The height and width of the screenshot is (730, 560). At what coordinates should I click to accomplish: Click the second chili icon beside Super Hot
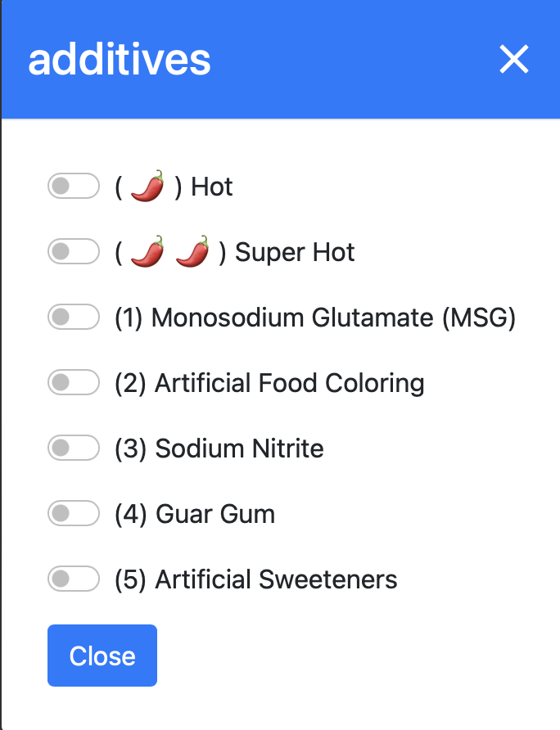191,251
